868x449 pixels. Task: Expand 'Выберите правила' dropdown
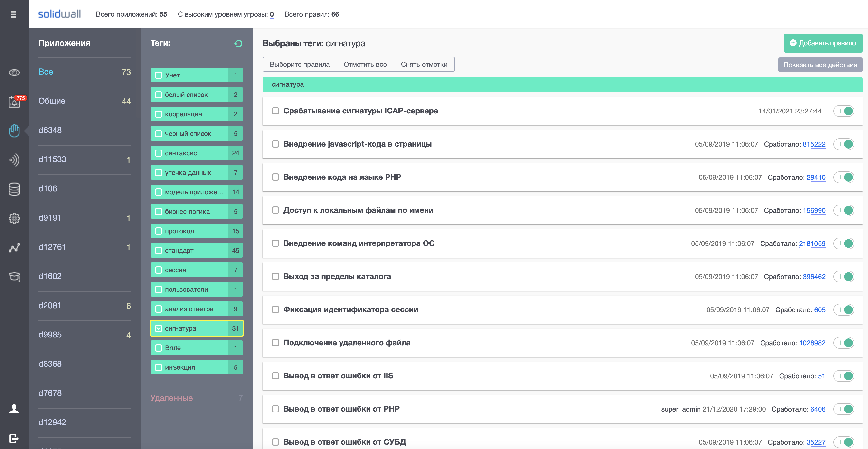[299, 64]
